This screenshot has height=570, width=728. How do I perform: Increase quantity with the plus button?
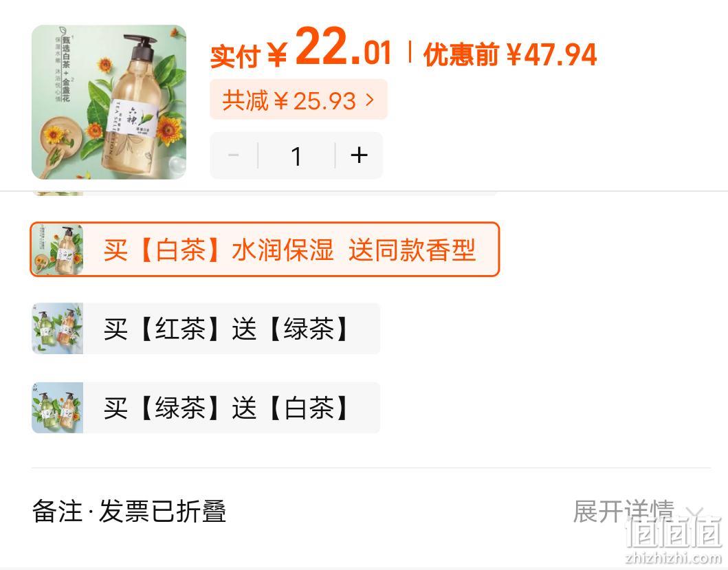point(359,155)
